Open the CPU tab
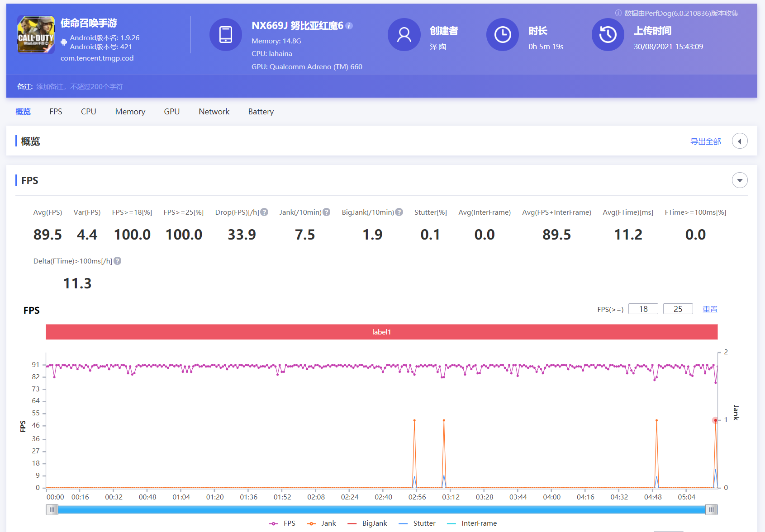765x532 pixels. [89, 112]
